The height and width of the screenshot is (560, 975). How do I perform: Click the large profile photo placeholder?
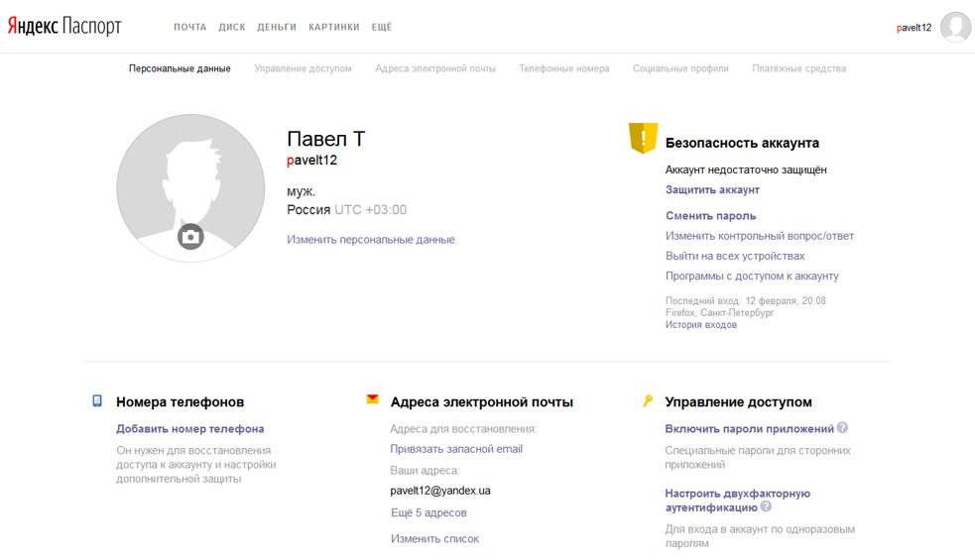(x=190, y=178)
